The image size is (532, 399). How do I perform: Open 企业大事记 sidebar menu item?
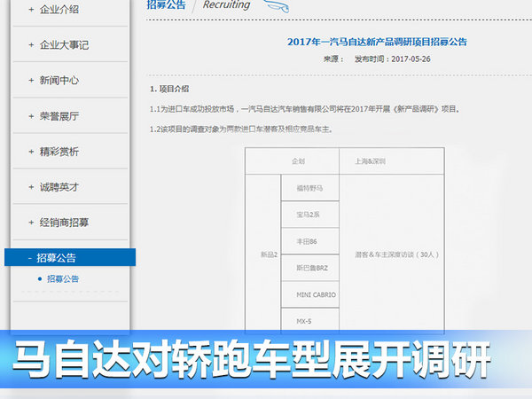(x=64, y=45)
